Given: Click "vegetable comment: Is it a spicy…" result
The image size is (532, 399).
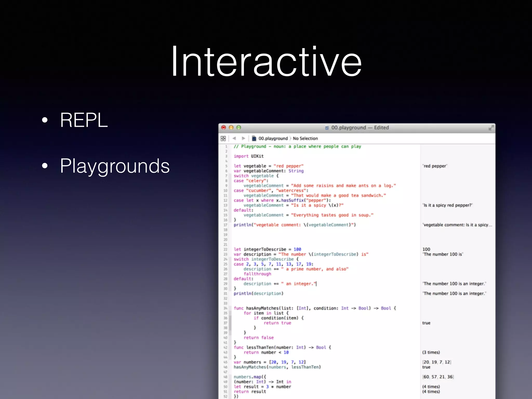Looking at the screenshot, I should 457,225.
